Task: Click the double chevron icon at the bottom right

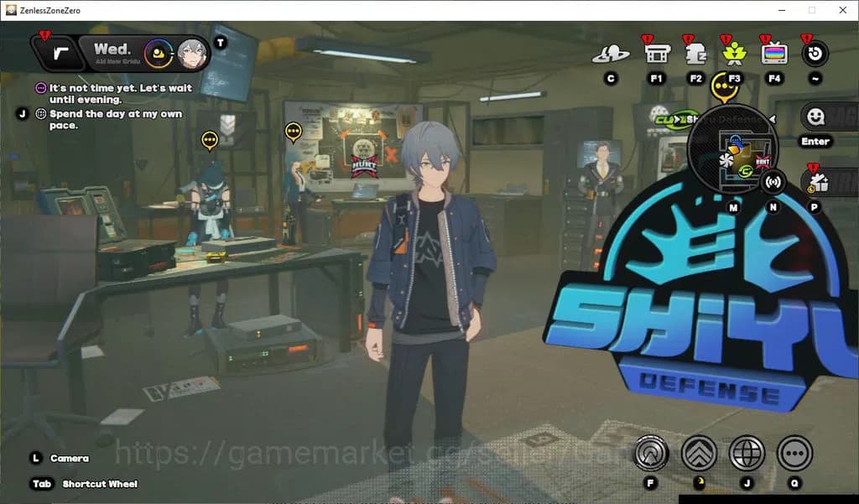Action: tap(700, 454)
